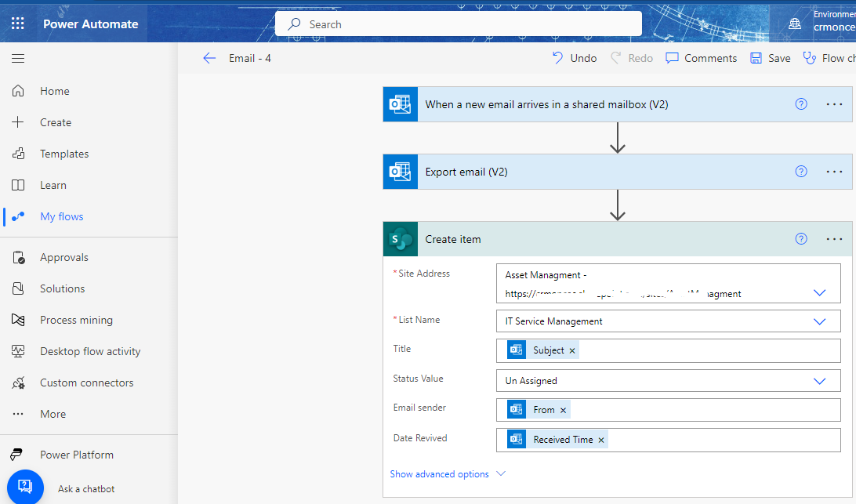Click the Process mining icon
The width and height of the screenshot is (856, 504).
(x=18, y=320)
